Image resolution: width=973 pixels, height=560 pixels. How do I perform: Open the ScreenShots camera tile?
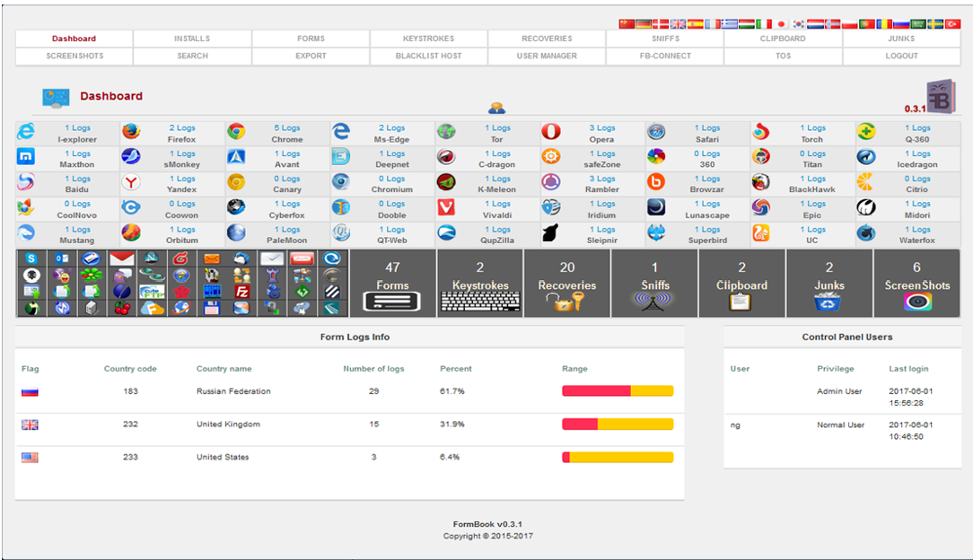[x=916, y=284]
